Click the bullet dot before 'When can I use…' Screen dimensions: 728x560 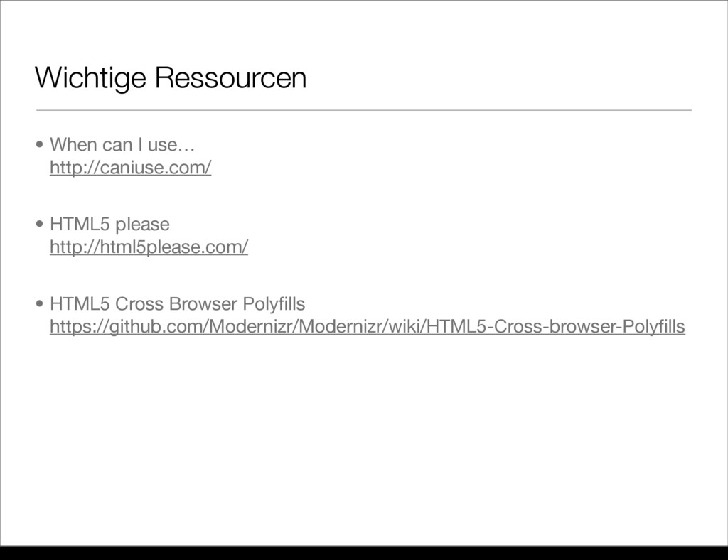(x=41, y=146)
